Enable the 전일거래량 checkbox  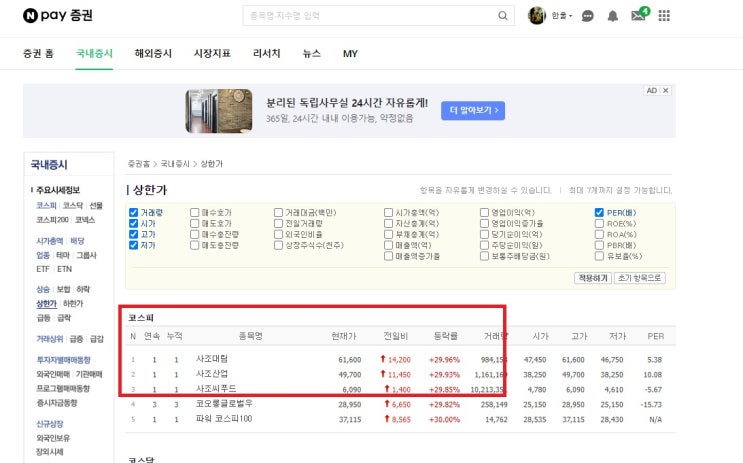[x=278, y=223]
